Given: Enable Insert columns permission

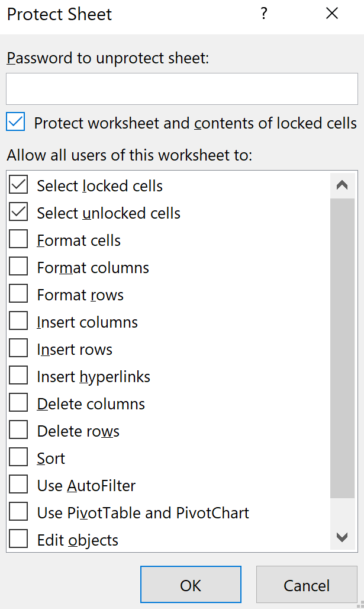Looking at the screenshot, I should tap(19, 322).
